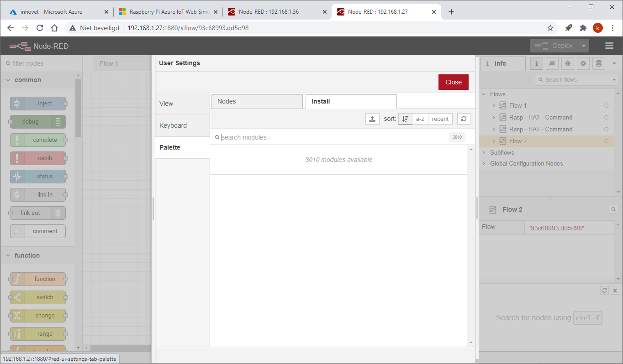Switch to the Nodes tab
The image size is (623, 364).
(257, 101)
